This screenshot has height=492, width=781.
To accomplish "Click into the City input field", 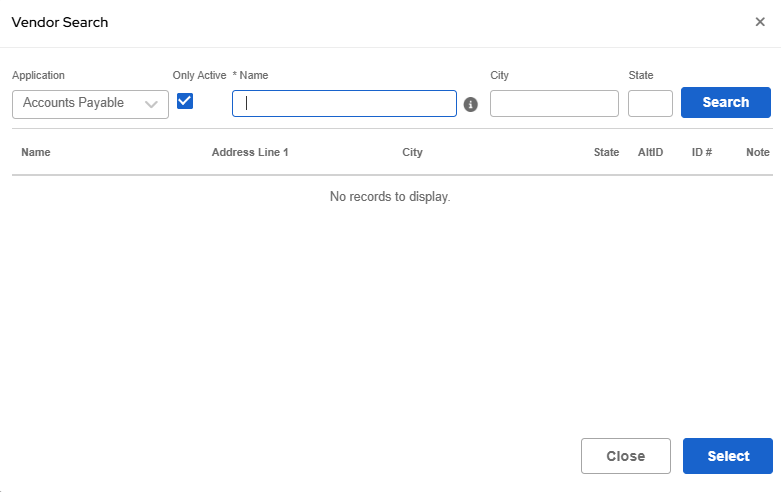I will tap(554, 103).
